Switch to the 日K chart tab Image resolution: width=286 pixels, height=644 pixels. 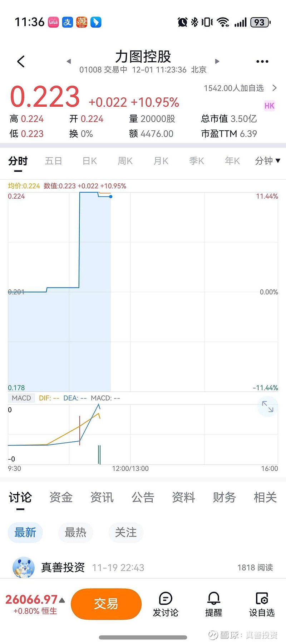tap(89, 161)
